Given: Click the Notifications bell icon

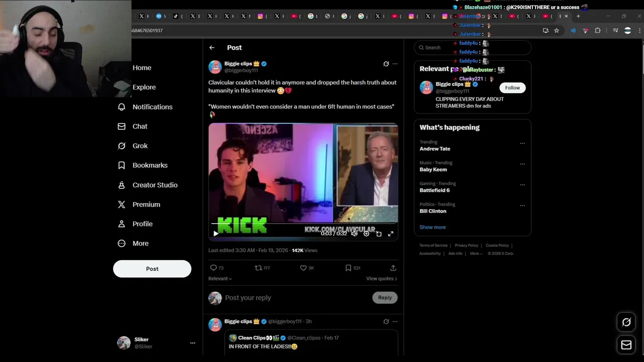Looking at the screenshot, I should [121, 107].
